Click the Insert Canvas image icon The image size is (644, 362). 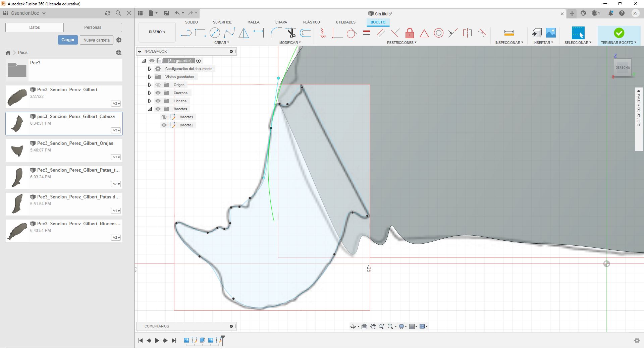pyautogui.click(x=551, y=33)
